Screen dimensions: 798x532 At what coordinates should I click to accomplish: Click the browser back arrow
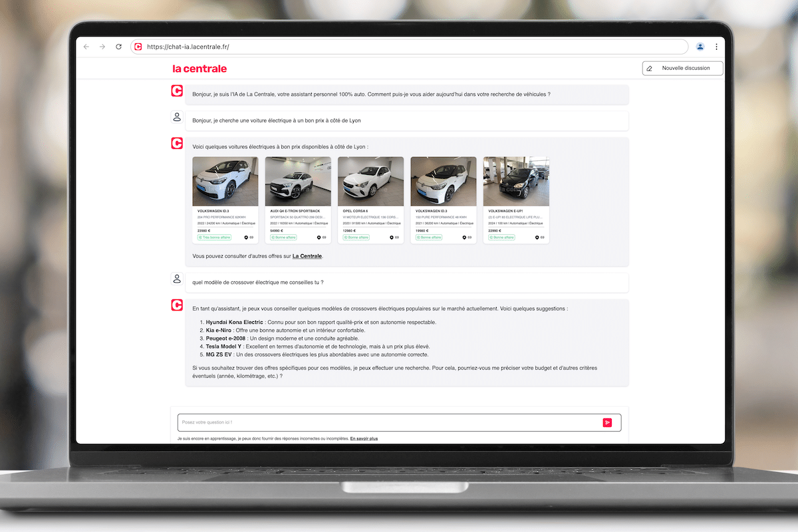86,47
